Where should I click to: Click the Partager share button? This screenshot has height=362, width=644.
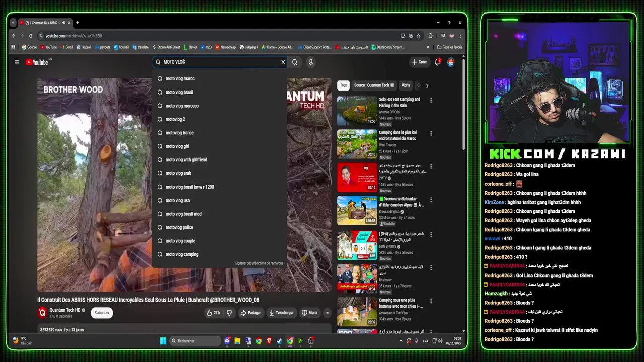click(251, 313)
